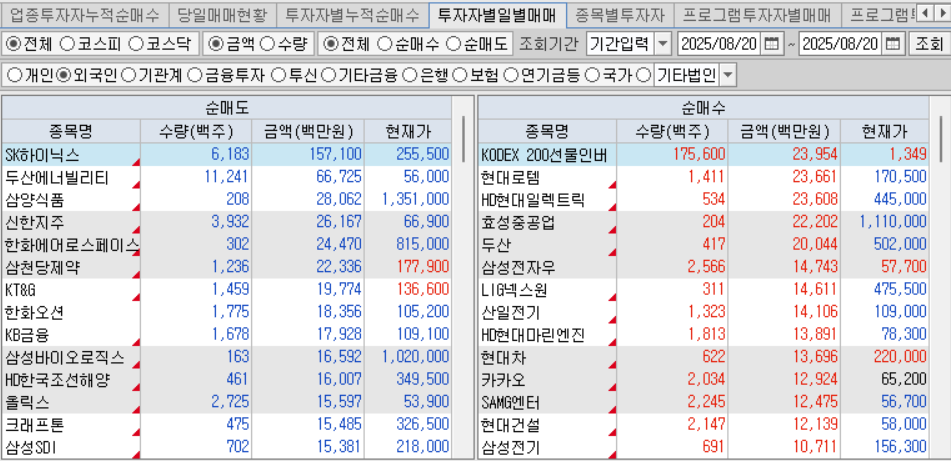Click SK하이닉스 amount value 157,100
951x461 pixels.
click(x=334, y=154)
